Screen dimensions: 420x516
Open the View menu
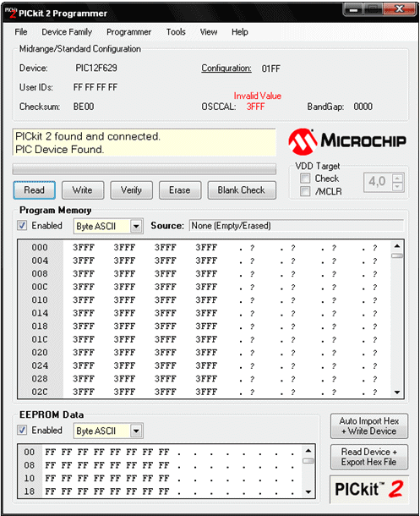pyautogui.click(x=209, y=32)
